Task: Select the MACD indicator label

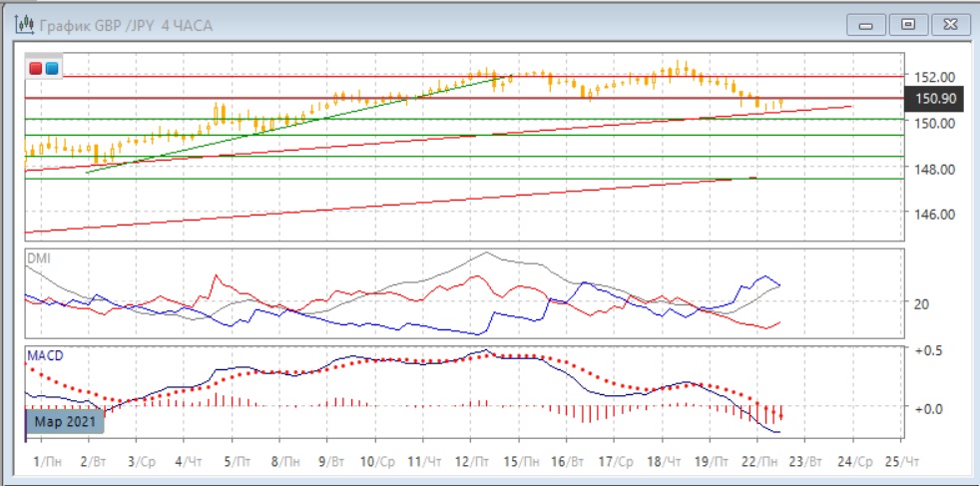Action: 44,355
